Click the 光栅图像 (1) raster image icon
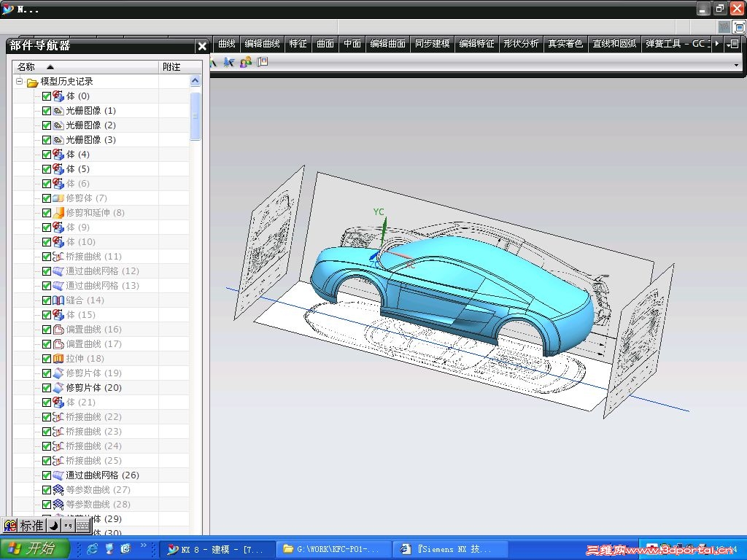Screen dimensions: 747x560 coord(58,111)
